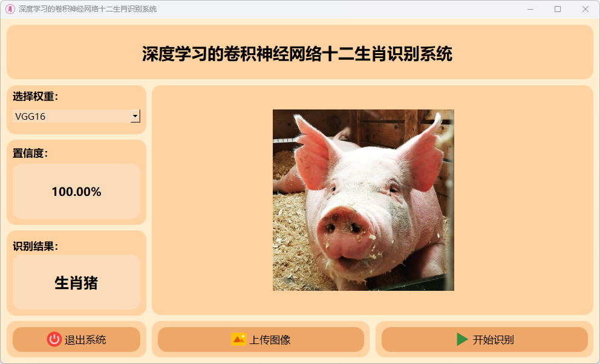Click the 上传图像 button text
The height and width of the screenshot is (364, 600).
pos(270,340)
